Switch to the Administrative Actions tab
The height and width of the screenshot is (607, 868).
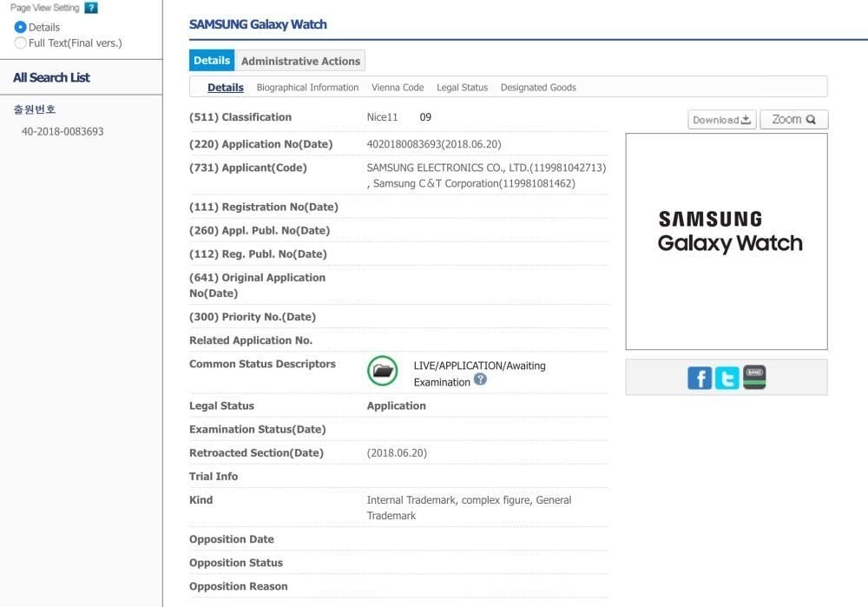click(300, 61)
